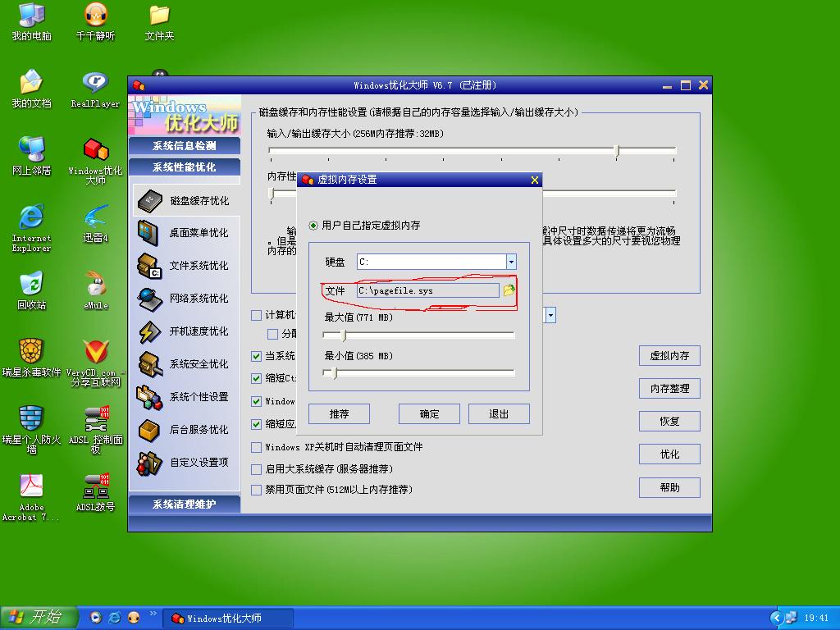Switch to the 系统性能优化 section
The width and height of the screenshot is (840, 630).
(x=185, y=167)
